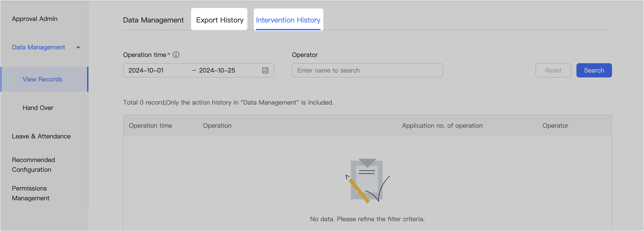Select Hand Over from the sidebar
The height and width of the screenshot is (231, 644).
click(38, 108)
